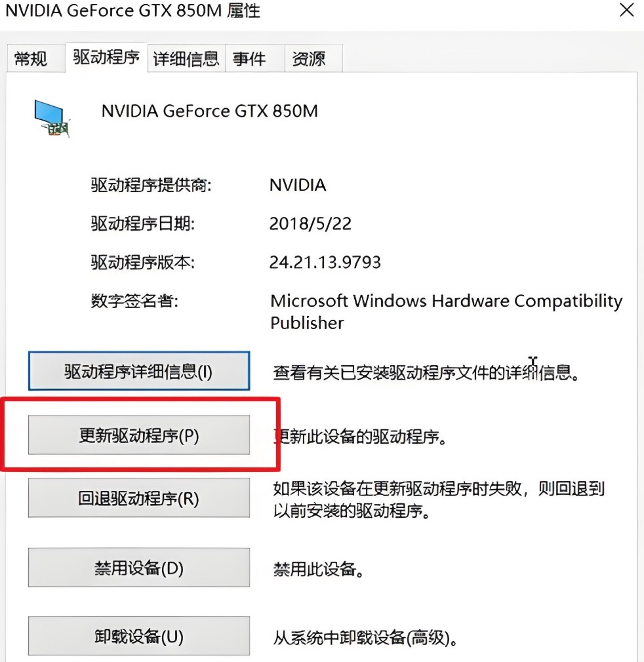
Task: Select the 驱动程序 tab
Action: tap(106, 58)
